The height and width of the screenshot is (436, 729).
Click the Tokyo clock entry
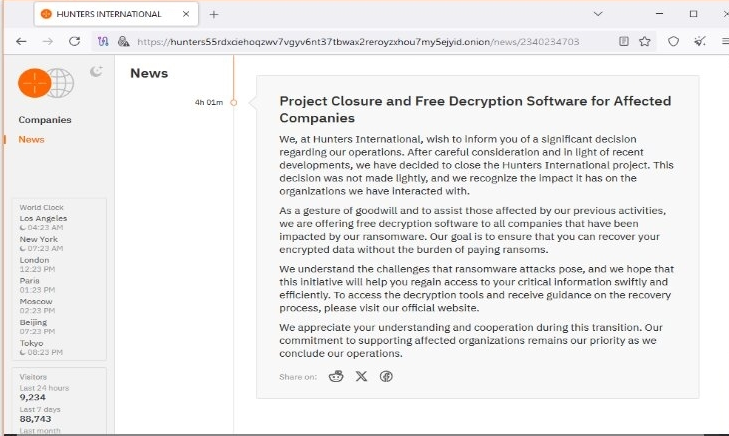pos(41,348)
